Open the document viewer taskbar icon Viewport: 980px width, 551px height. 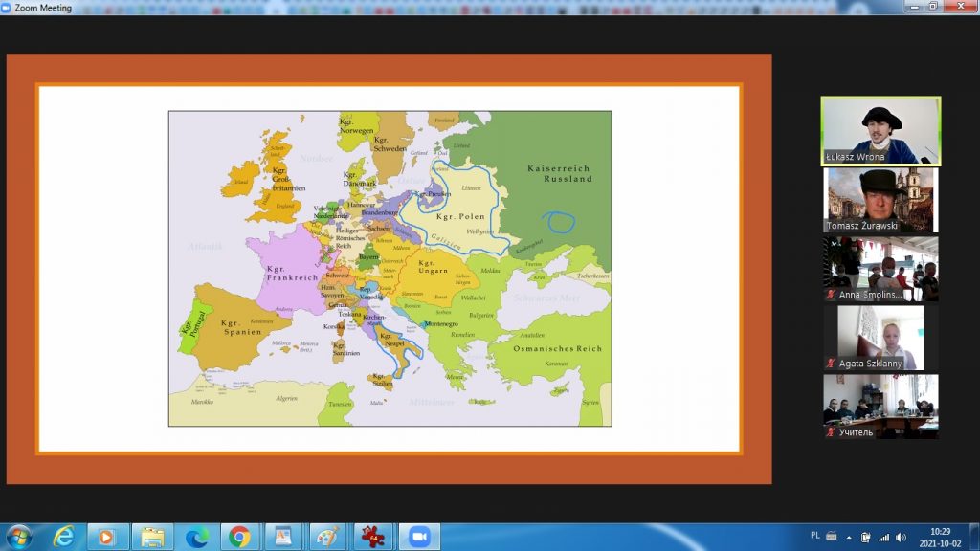point(283,537)
